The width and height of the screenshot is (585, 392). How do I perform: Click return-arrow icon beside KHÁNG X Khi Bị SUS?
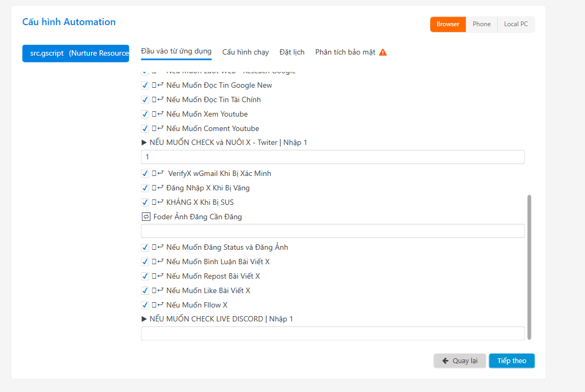click(160, 202)
